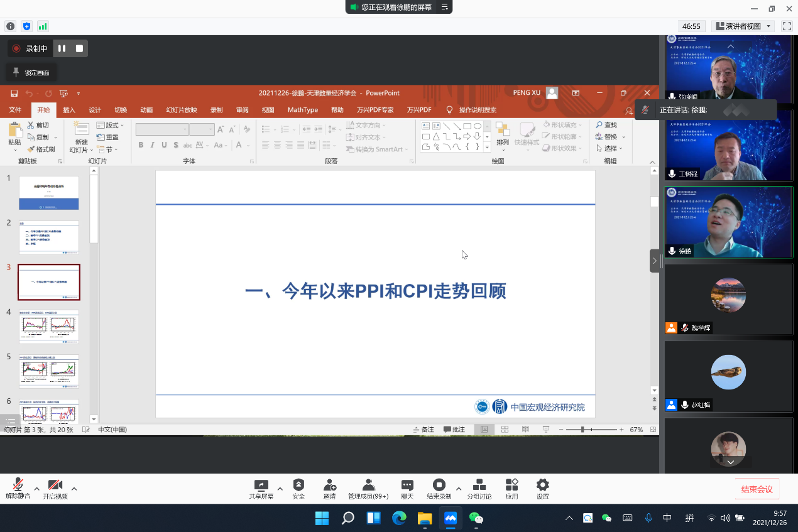
Task: Open the Security shield icon
Action: (x=298, y=486)
